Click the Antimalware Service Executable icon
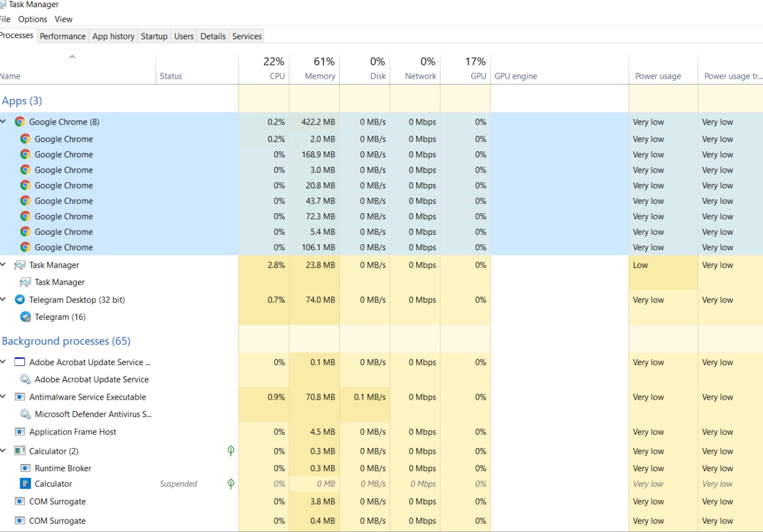Image resolution: width=763 pixels, height=532 pixels. pyautogui.click(x=20, y=397)
